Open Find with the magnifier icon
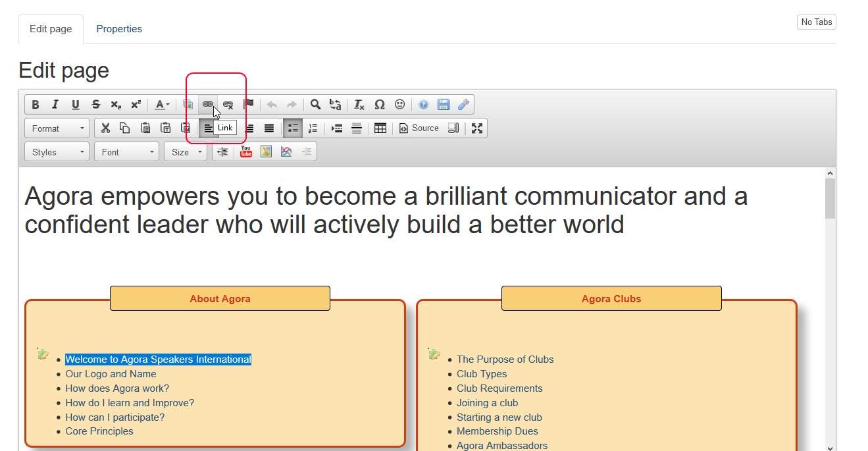 (x=316, y=105)
